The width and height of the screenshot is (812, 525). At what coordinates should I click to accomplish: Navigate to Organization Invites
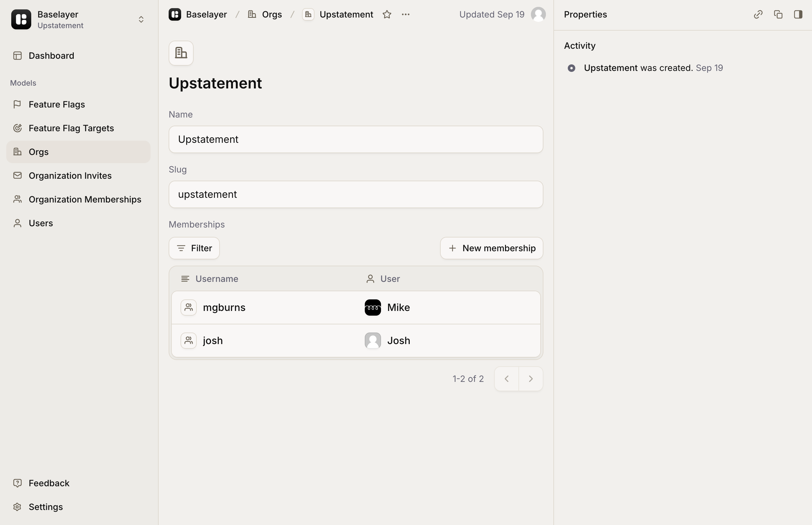point(70,176)
